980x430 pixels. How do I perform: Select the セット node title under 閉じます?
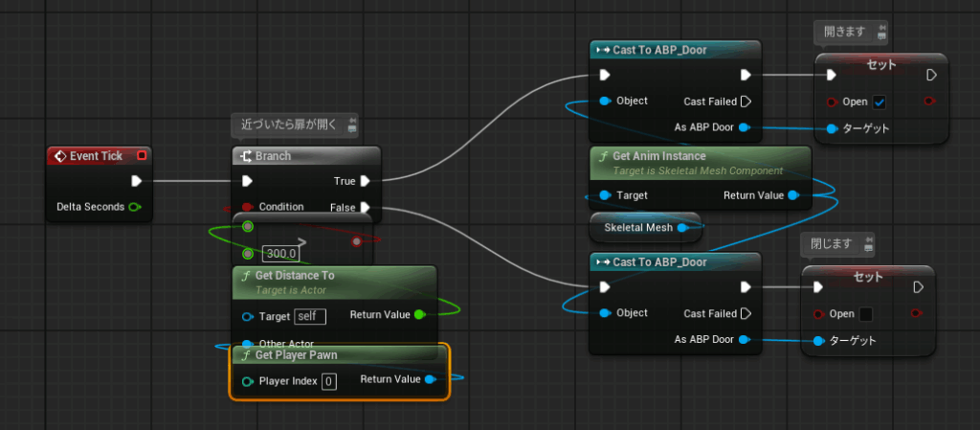coord(869,276)
